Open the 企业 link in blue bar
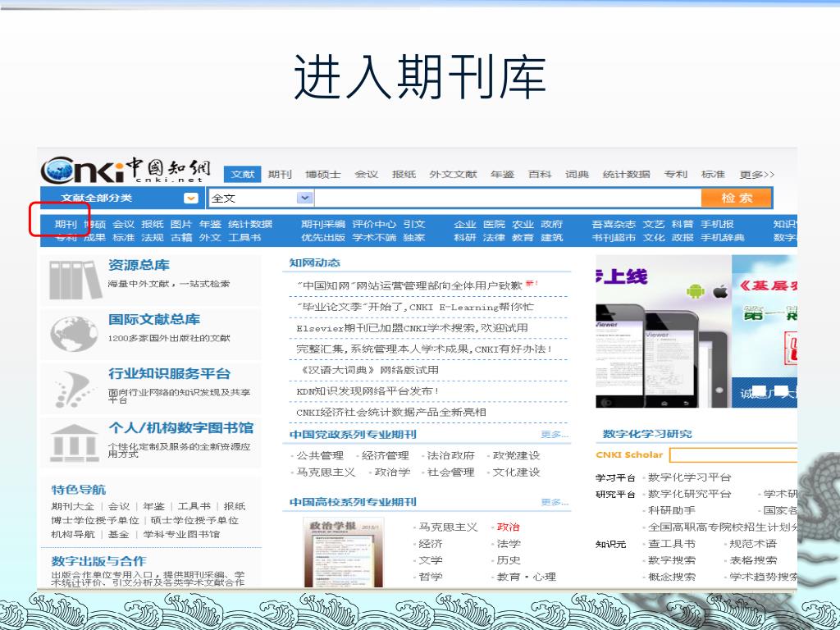The height and width of the screenshot is (630, 840). pos(465,224)
